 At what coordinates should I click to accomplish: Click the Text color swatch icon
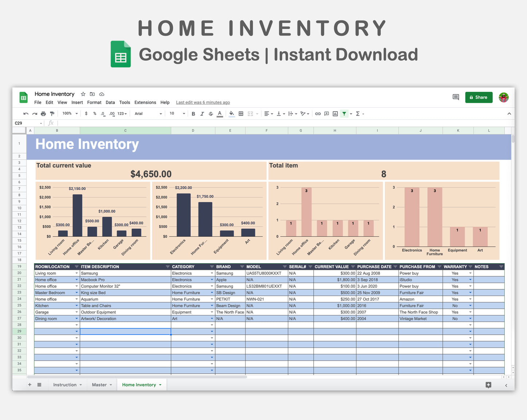tap(220, 113)
